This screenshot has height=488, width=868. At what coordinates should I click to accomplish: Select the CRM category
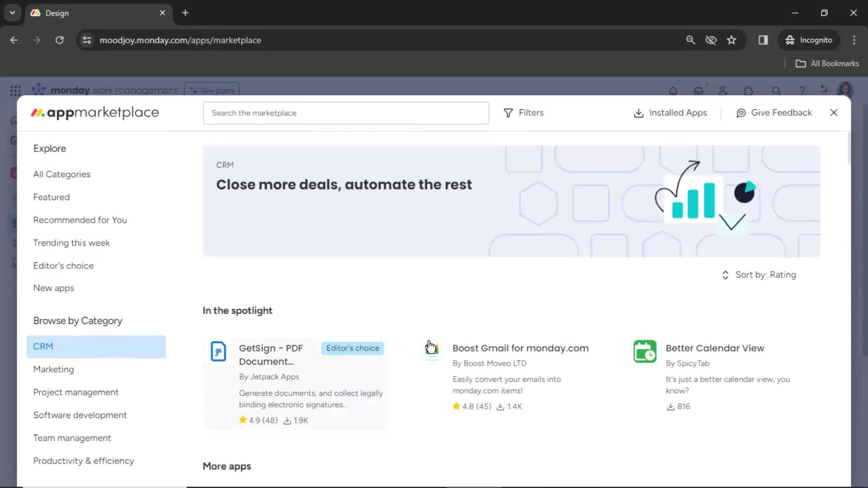pos(96,347)
